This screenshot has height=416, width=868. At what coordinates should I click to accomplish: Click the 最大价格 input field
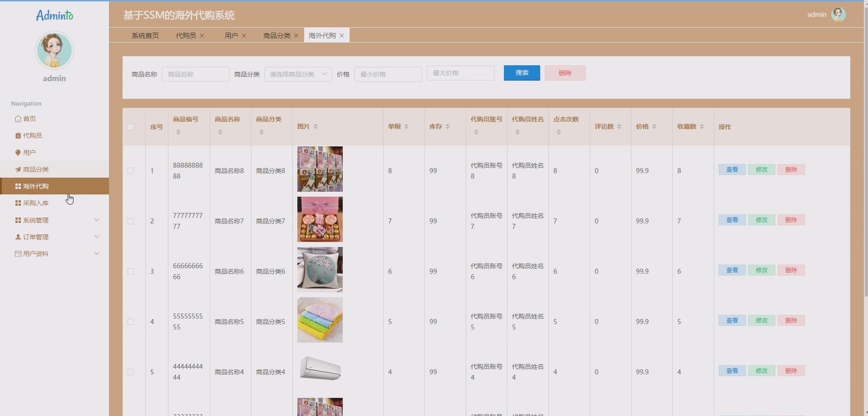coord(461,73)
